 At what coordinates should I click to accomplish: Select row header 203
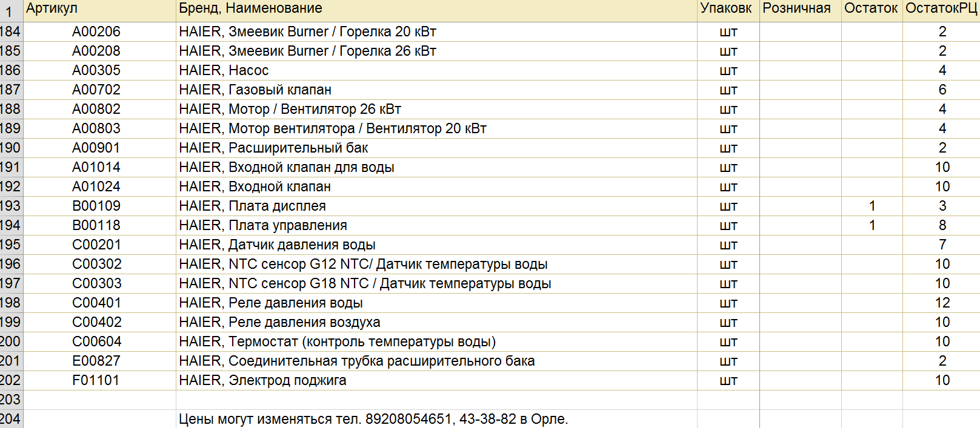click(11, 400)
